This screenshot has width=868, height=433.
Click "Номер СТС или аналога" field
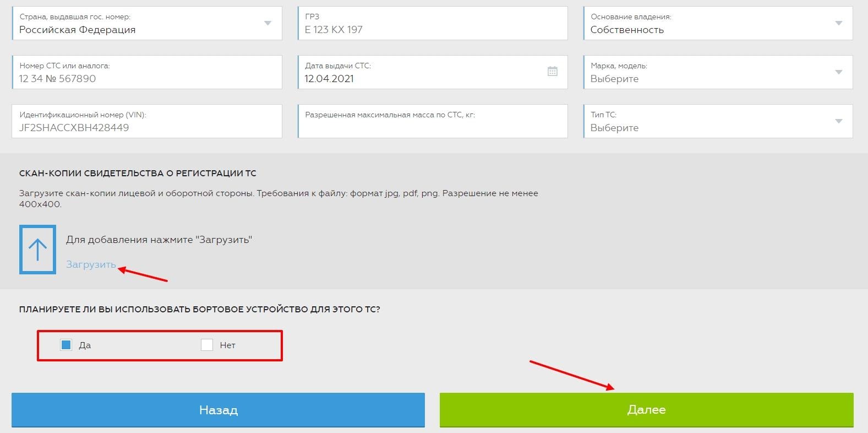click(x=147, y=72)
